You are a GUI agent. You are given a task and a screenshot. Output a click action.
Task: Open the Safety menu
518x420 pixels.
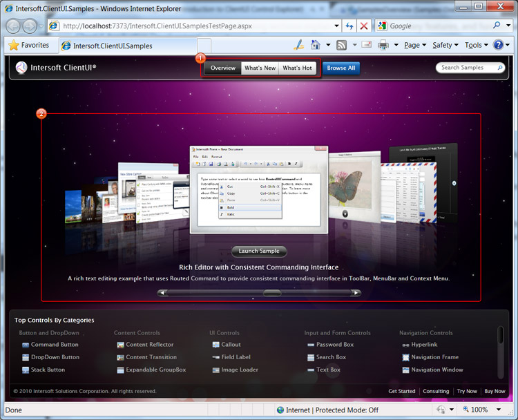(x=445, y=45)
